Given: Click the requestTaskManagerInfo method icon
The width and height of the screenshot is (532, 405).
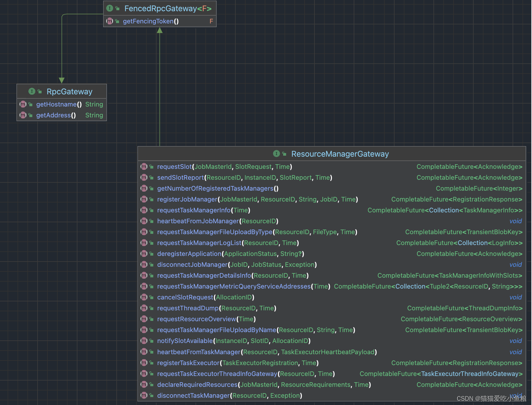Looking at the screenshot, I should pyautogui.click(x=144, y=210).
